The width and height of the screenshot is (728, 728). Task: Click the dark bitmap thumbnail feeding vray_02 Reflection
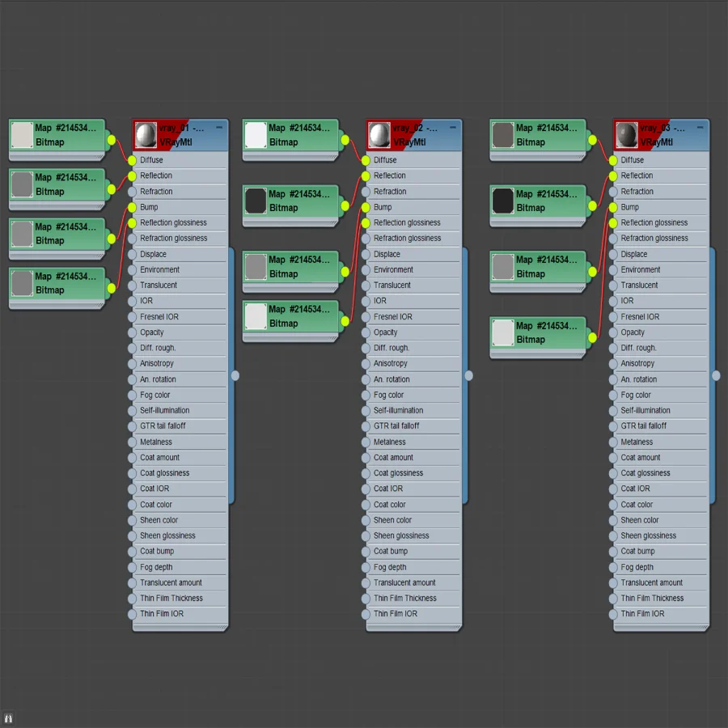[x=256, y=201]
